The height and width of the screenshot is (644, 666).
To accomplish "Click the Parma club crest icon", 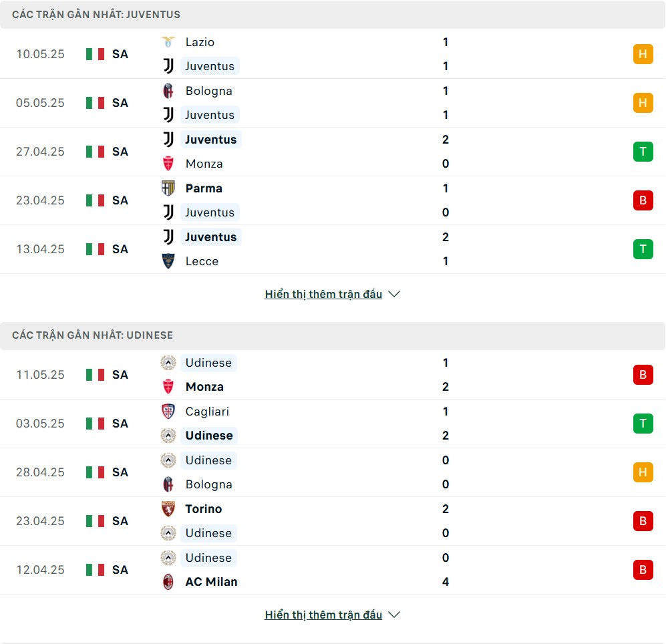I will [168, 188].
